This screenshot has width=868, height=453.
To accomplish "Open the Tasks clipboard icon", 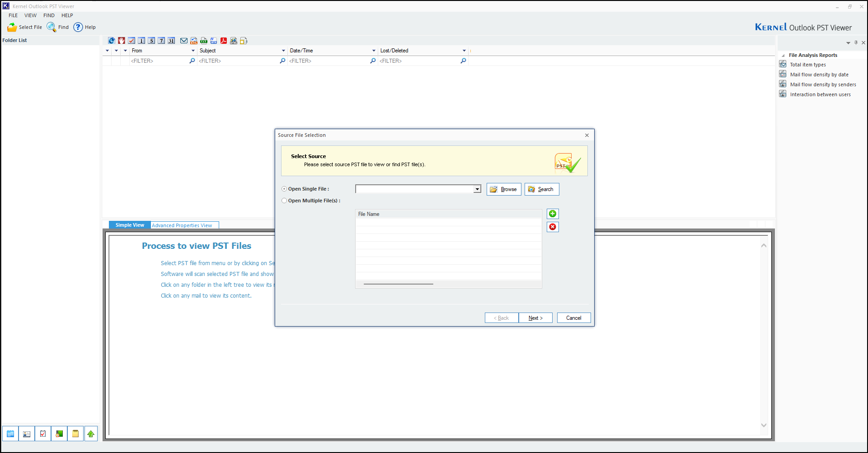I will click(43, 434).
